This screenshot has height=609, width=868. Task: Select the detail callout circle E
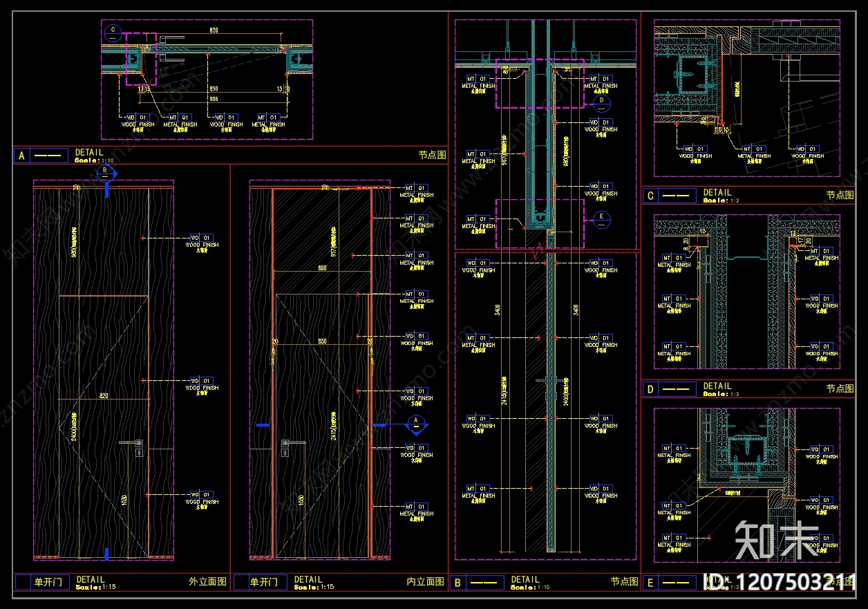click(x=602, y=218)
